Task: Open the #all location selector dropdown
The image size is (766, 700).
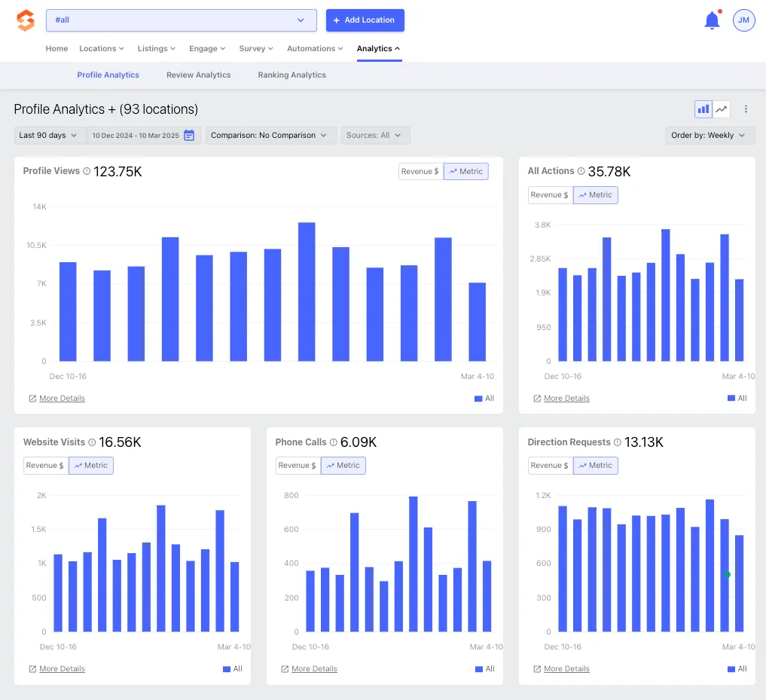Action: click(x=182, y=20)
